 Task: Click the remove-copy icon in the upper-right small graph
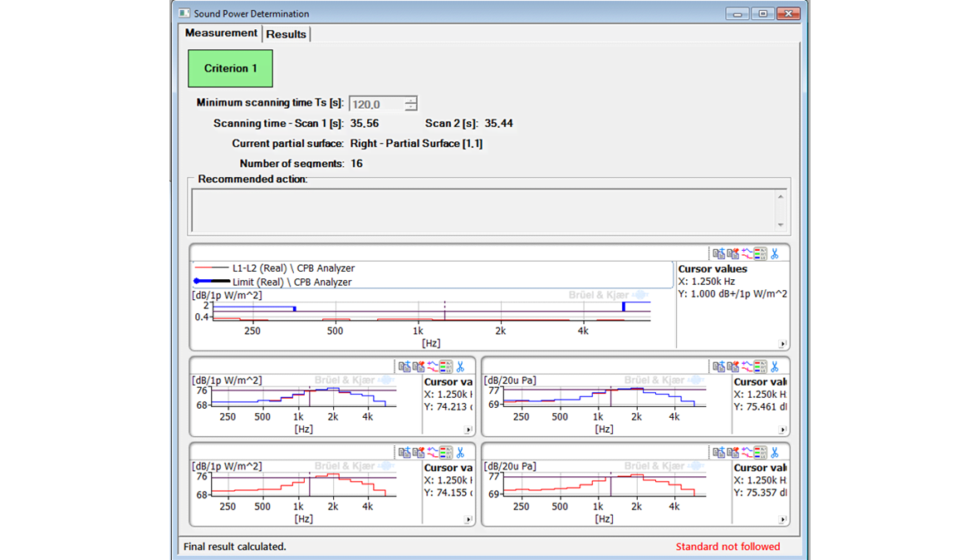click(733, 366)
